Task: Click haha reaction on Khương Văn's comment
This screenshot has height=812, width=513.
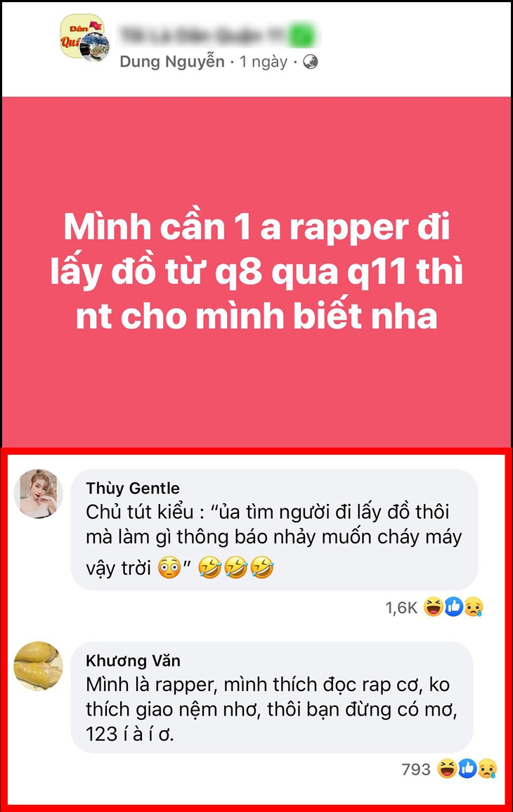Action: click(447, 768)
